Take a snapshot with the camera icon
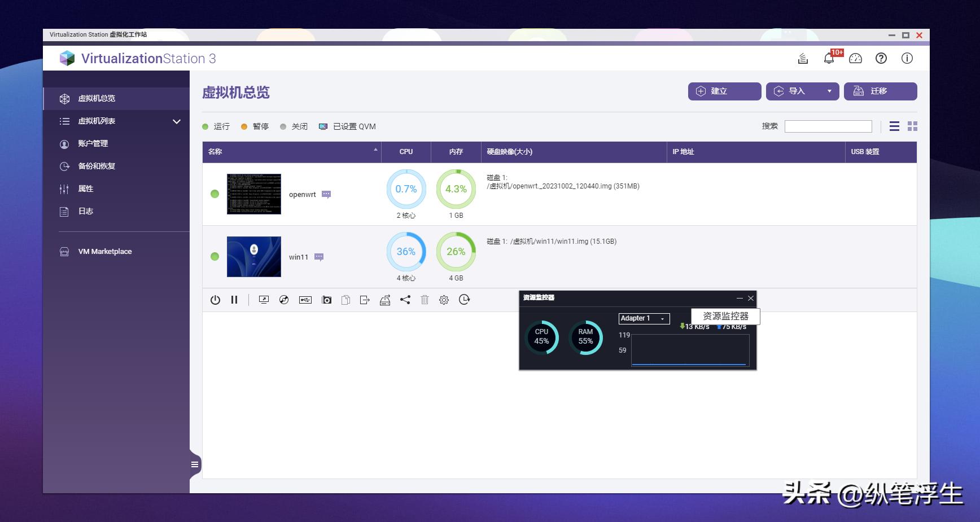The height and width of the screenshot is (522, 980). coord(326,300)
